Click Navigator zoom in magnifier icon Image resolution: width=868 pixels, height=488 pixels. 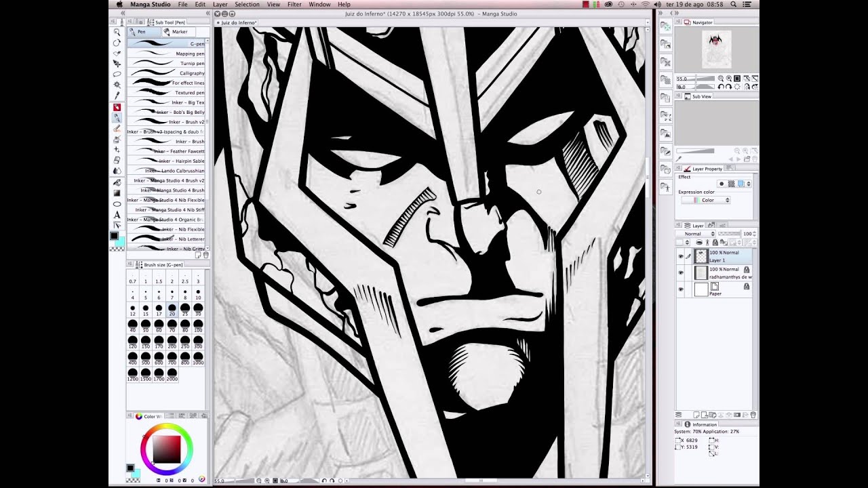pos(728,79)
